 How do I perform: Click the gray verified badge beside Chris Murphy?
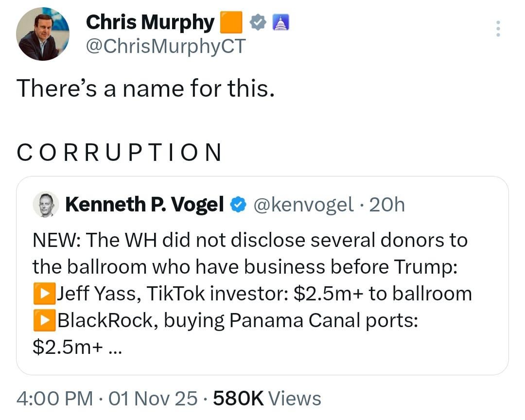tap(258, 22)
